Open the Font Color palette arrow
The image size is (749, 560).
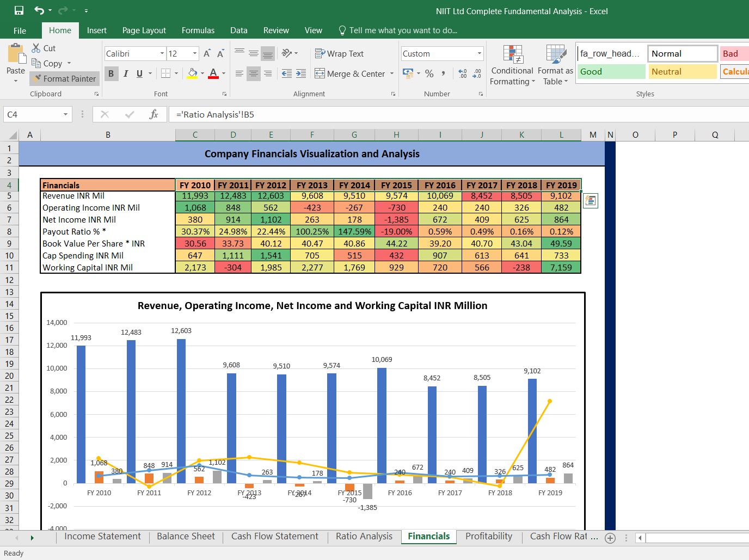(x=224, y=73)
